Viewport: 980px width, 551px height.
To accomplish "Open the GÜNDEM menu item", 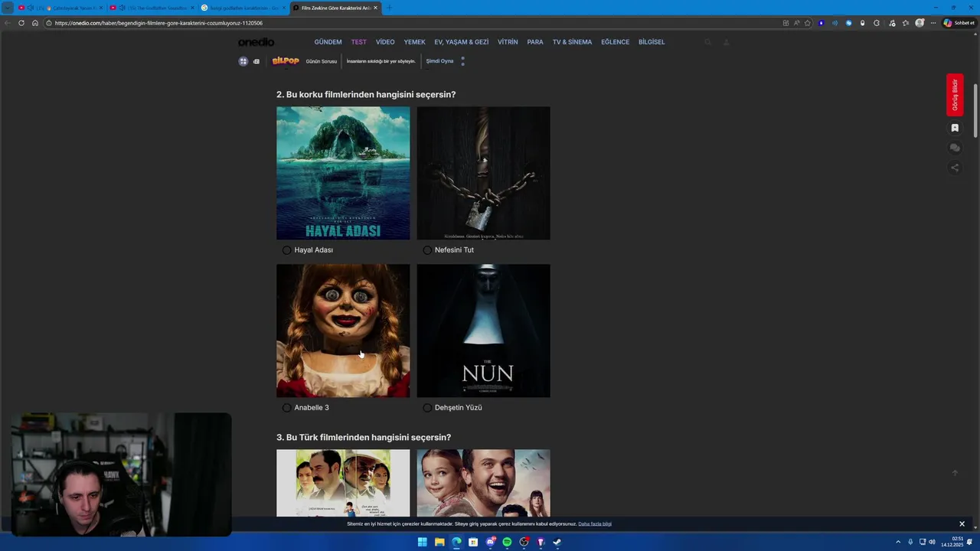I will tap(328, 42).
